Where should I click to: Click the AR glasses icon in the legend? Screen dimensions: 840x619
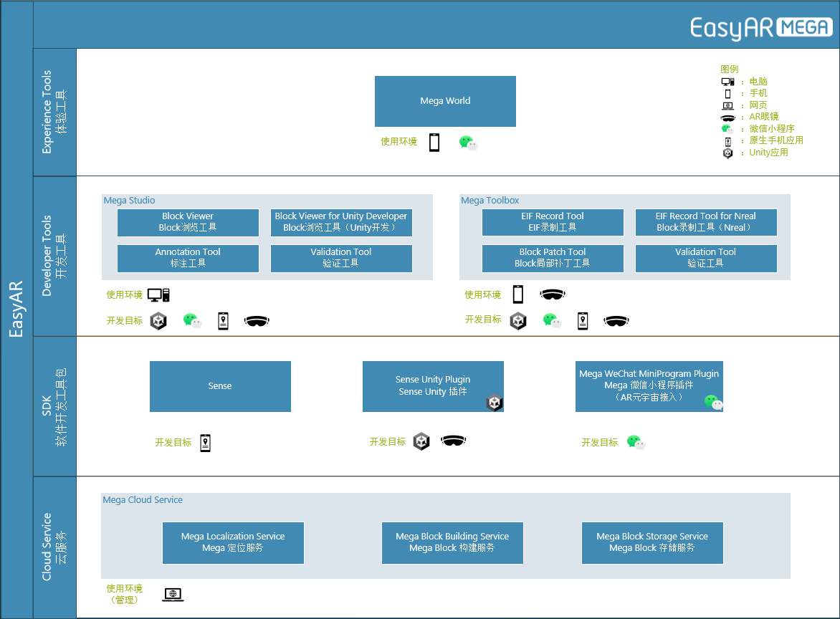[728, 117]
